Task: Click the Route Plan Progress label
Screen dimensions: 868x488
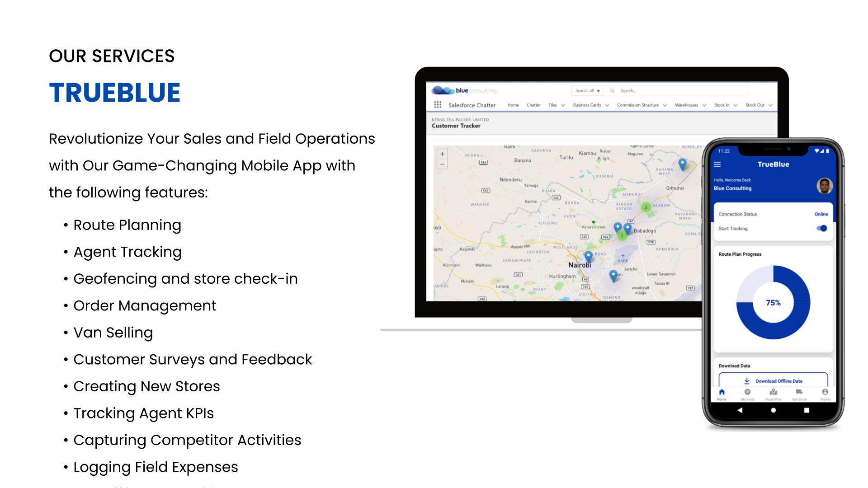Action: pyautogui.click(x=740, y=254)
